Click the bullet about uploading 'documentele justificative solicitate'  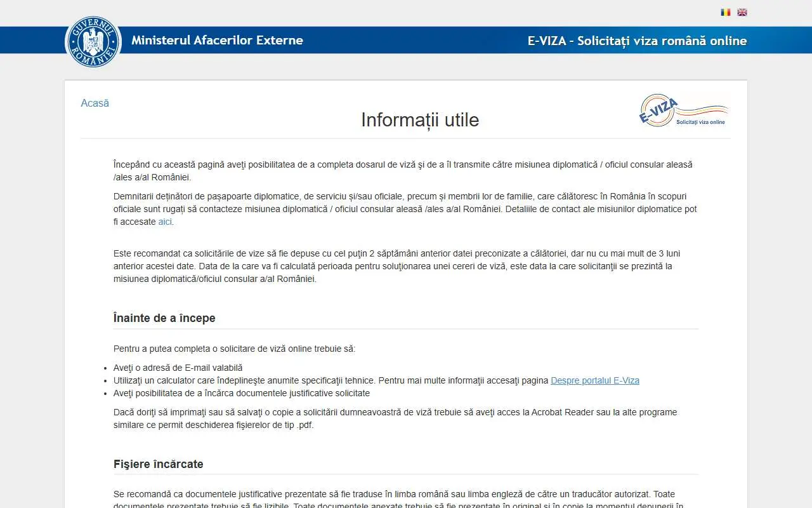pos(242,393)
